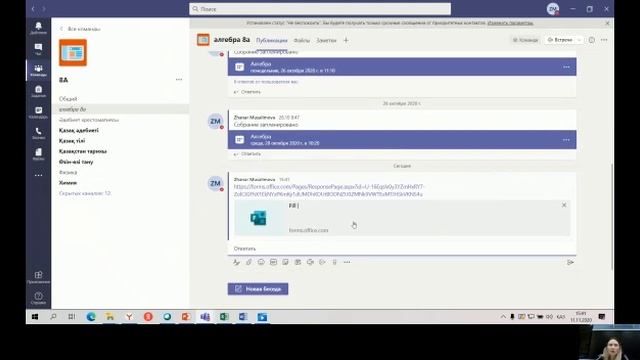Switch to the Файлы tab

(302, 40)
